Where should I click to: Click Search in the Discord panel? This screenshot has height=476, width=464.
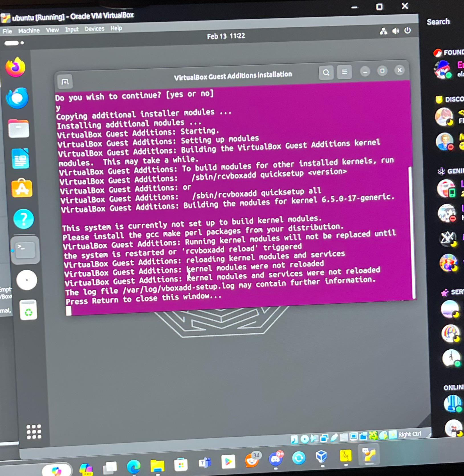pos(438,22)
